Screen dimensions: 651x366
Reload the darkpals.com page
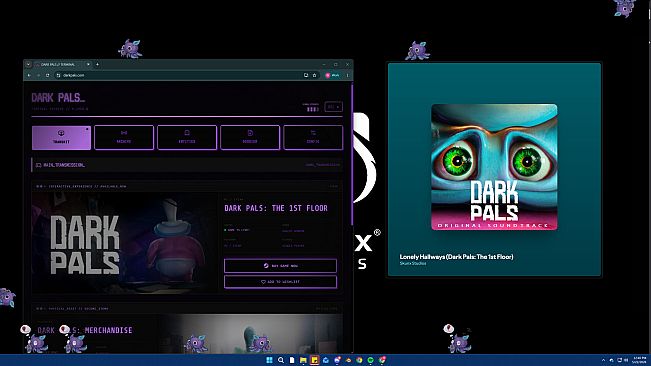coord(47,75)
